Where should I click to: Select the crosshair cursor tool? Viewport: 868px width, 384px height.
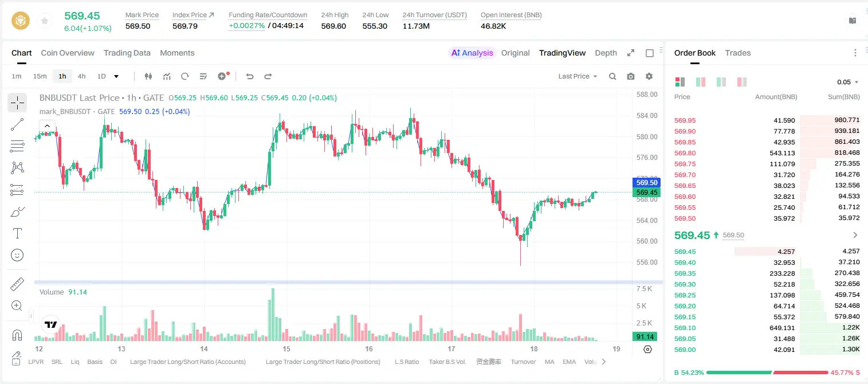coord(17,103)
